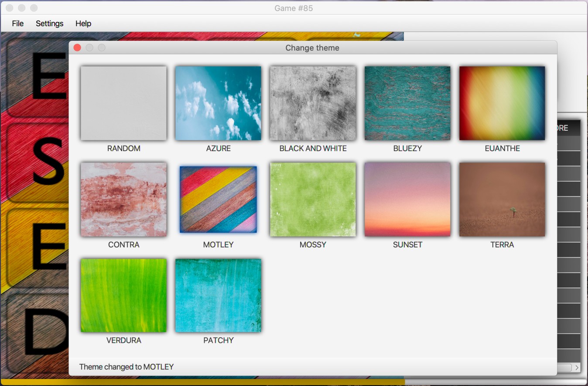Choose the VERDURA leaf theme

(x=123, y=295)
